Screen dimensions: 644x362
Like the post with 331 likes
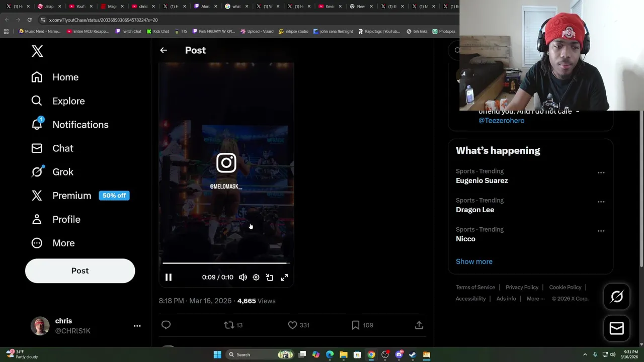tap(298, 325)
